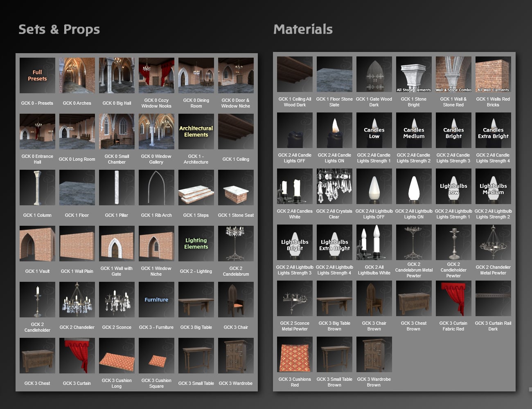Turn GCK 2 All Candle Lights ON
This screenshot has width=532, height=409.
334,130
